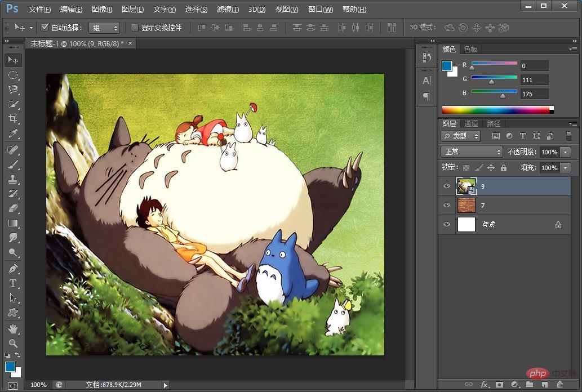The width and height of the screenshot is (582, 392).
Task: Select the Zoom tool
Action: [x=13, y=343]
